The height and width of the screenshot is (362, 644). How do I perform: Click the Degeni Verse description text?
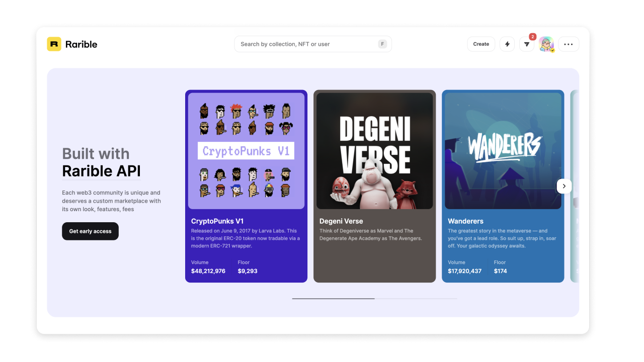(371, 235)
